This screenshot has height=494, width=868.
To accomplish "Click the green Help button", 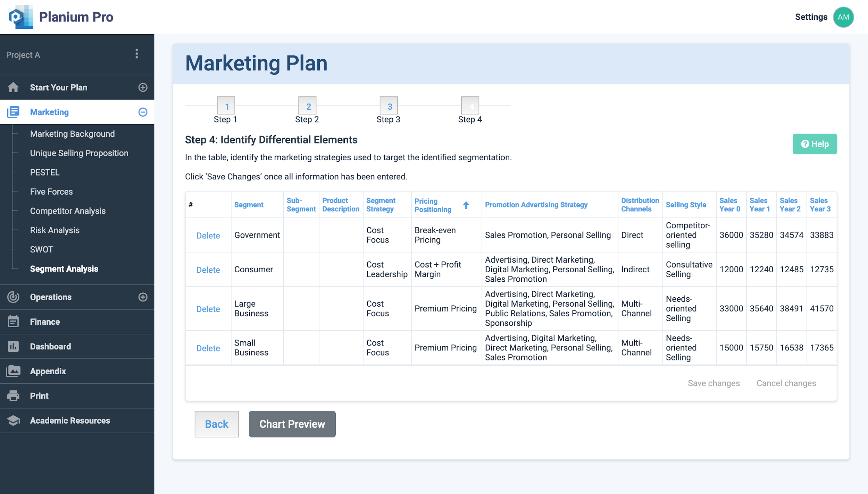I will click(815, 144).
